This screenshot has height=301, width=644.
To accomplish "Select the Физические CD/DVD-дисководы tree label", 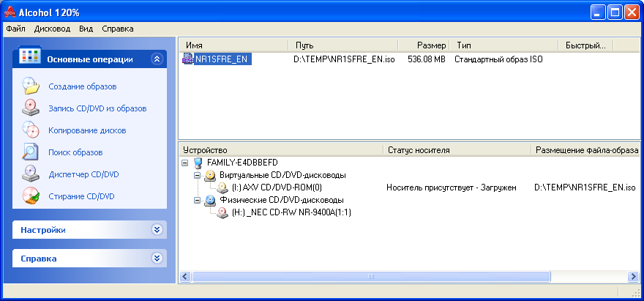I will [x=282, y=200].
